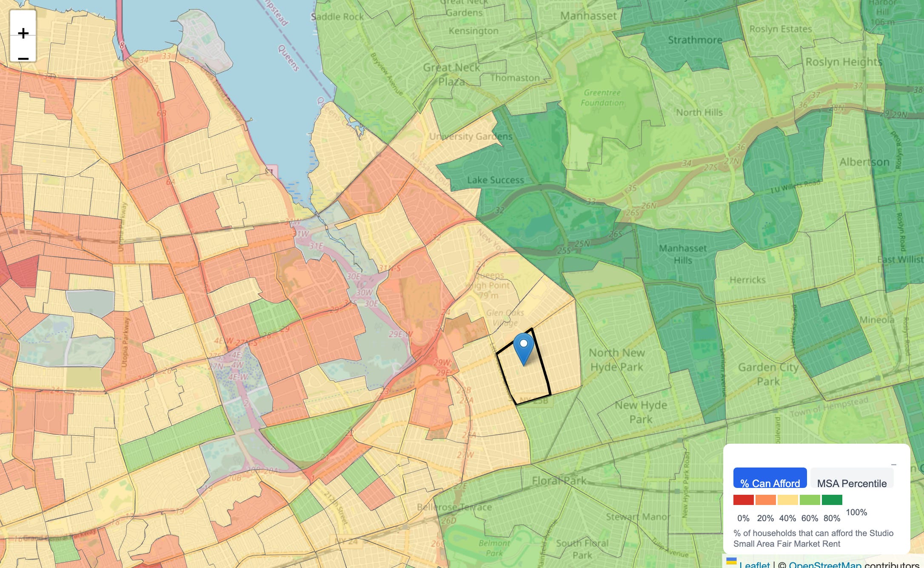Switch to the MSA Percentile tab
The width and height of the screenshot is (924, 568).
(852, 479)
